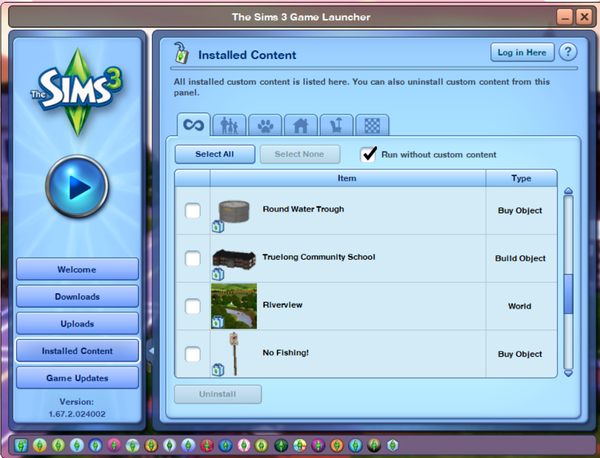Open the help question mark icon
This screenshot has width=600, height=458.
coord(567,52)
